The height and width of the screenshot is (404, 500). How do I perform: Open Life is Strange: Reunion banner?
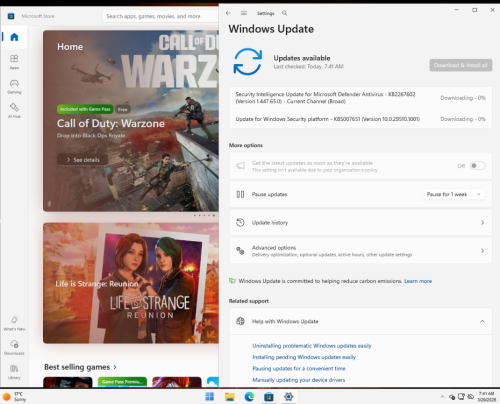tap(131, 283)
